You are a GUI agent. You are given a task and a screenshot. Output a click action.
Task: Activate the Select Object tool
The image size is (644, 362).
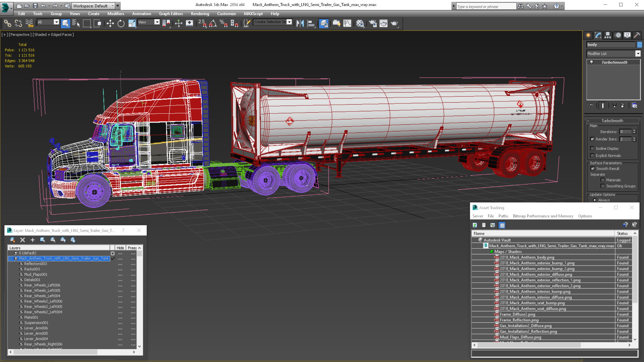[x=65, y=23]
